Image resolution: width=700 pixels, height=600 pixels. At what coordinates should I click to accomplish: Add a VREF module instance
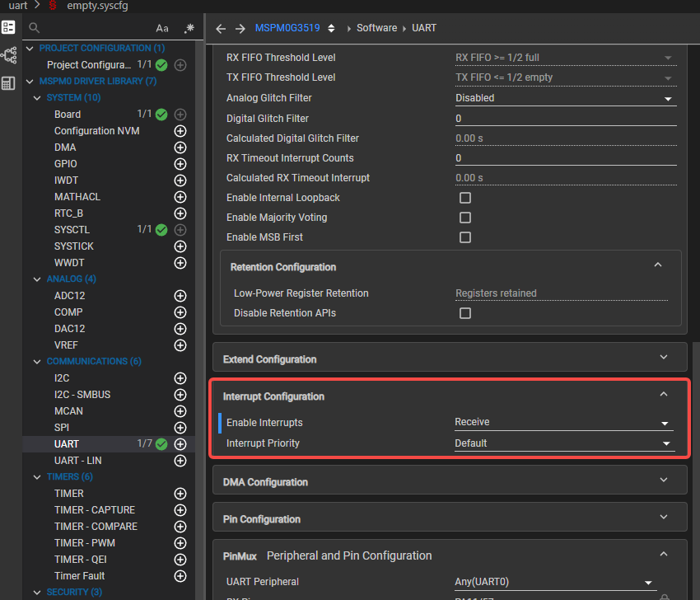click(180, 345)
